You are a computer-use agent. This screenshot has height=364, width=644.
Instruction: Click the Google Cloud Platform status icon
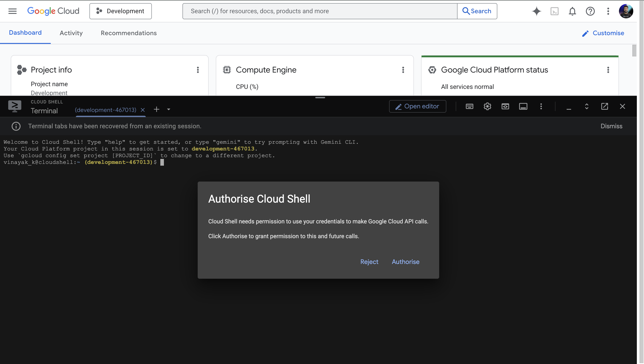click(x=432, y=70)
